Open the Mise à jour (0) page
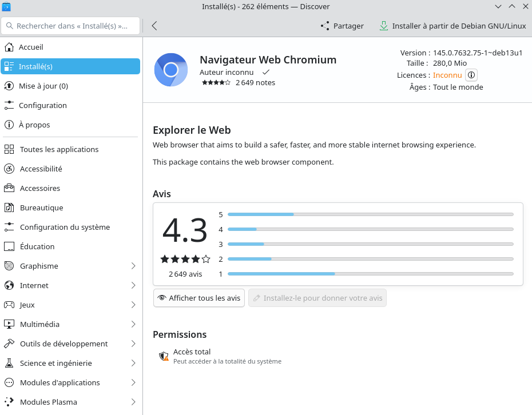This screenshot has height=415, width=532. click(x=43, y=86)
